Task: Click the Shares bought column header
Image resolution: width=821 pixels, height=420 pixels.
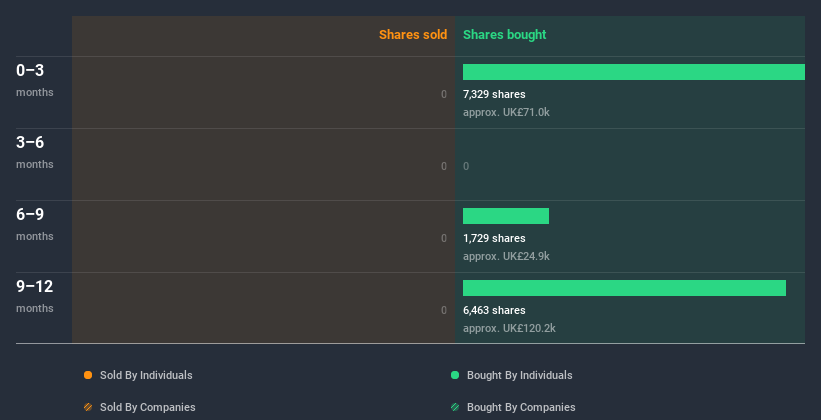Action: (505, 35)
